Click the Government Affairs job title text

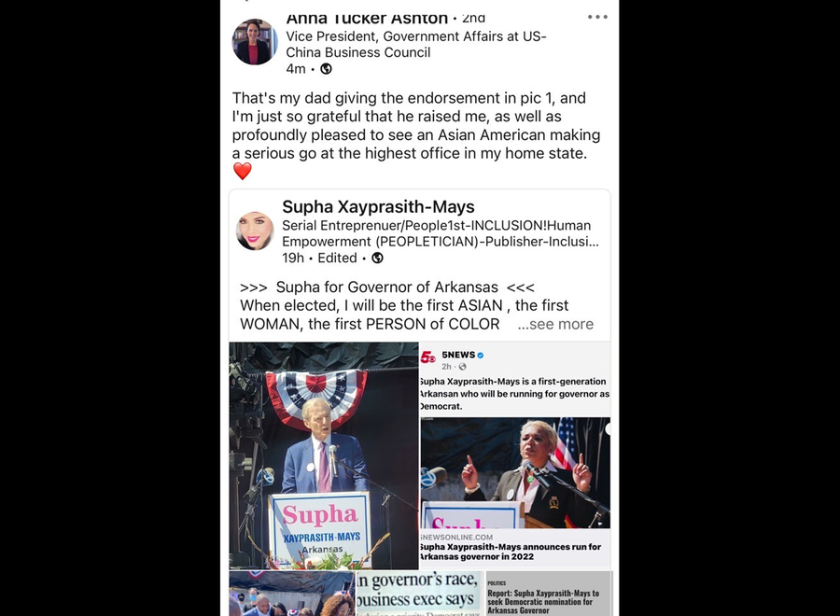tap(415, 45)
